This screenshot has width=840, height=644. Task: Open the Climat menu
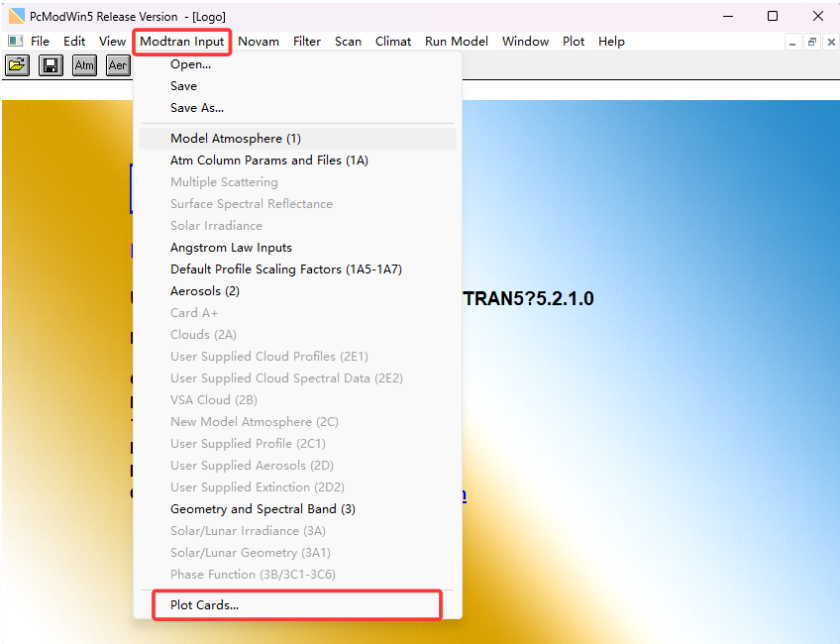click(x=392, y=42)
